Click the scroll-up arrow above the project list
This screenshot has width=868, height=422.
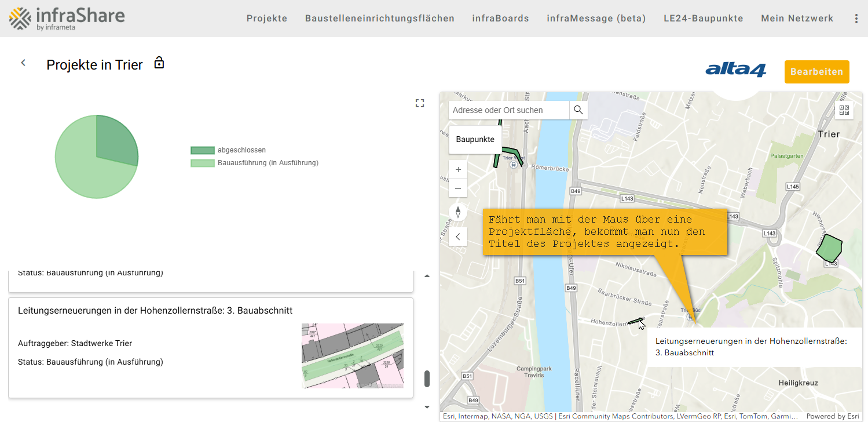click(427, 275)
